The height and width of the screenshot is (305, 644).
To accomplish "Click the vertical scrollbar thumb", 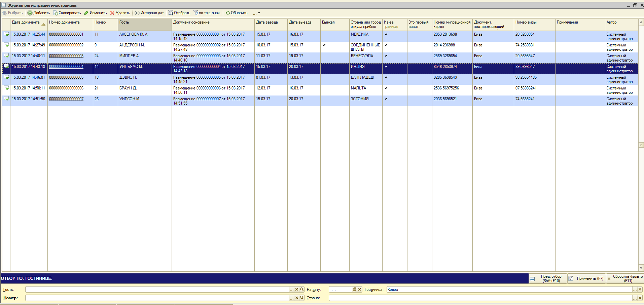I will pos(641,145).
